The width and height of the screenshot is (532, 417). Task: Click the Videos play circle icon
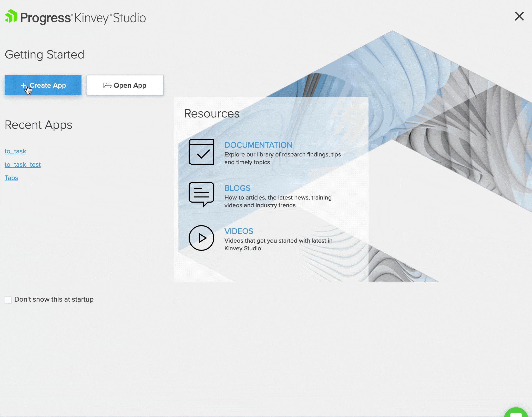pos(201,238)
